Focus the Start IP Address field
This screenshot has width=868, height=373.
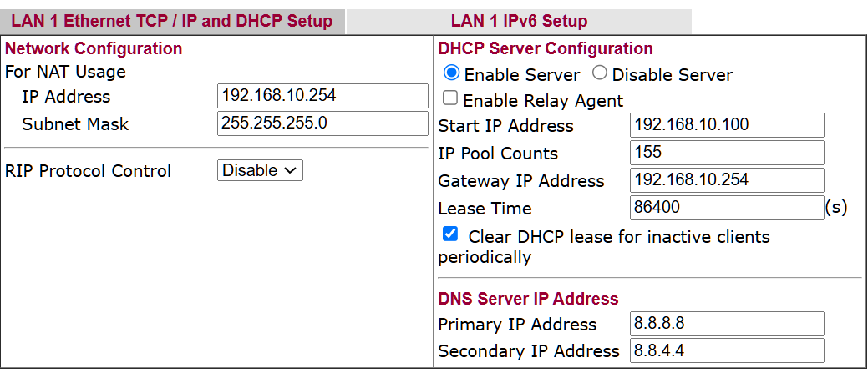point(727,125)
